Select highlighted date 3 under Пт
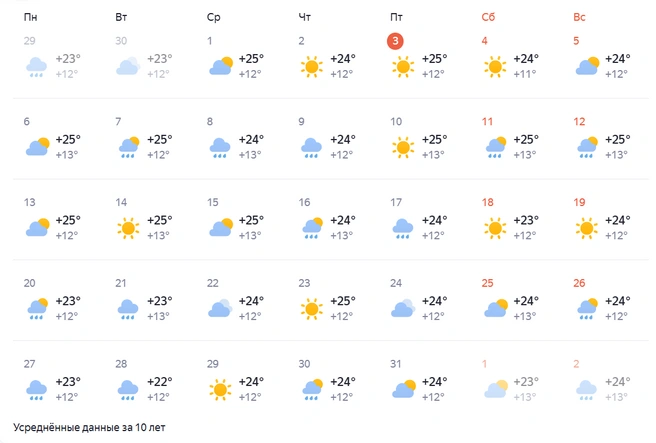 pos(395,41)
